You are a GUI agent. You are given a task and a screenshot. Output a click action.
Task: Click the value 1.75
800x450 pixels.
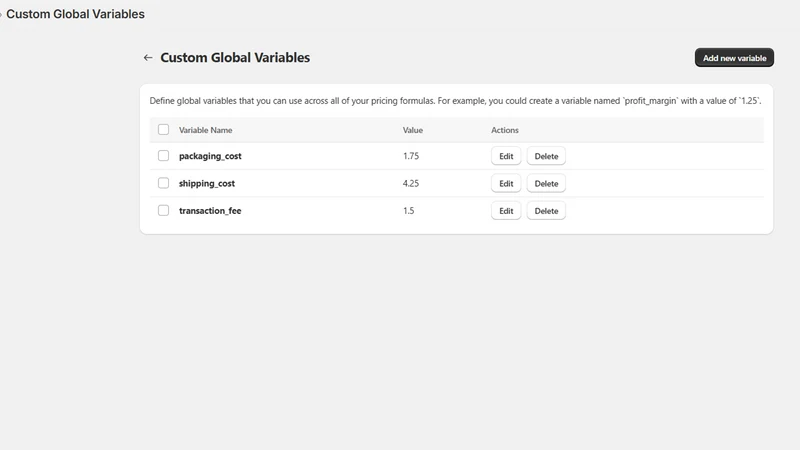[411, 156]
